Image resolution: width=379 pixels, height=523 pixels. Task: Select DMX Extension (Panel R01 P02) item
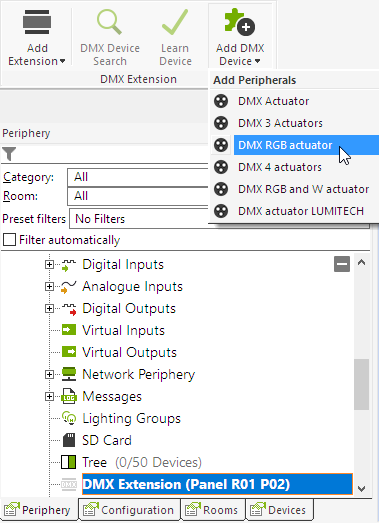point(217,484)
